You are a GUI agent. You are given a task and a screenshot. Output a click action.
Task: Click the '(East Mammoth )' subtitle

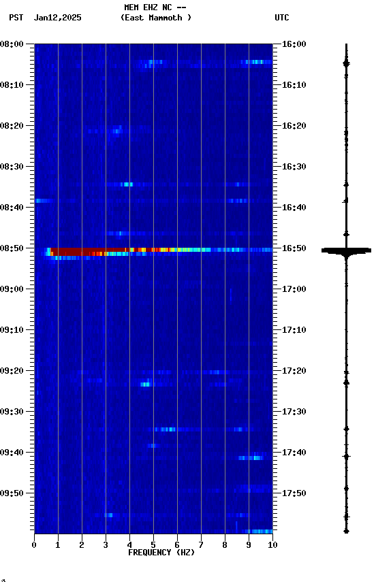156,18
